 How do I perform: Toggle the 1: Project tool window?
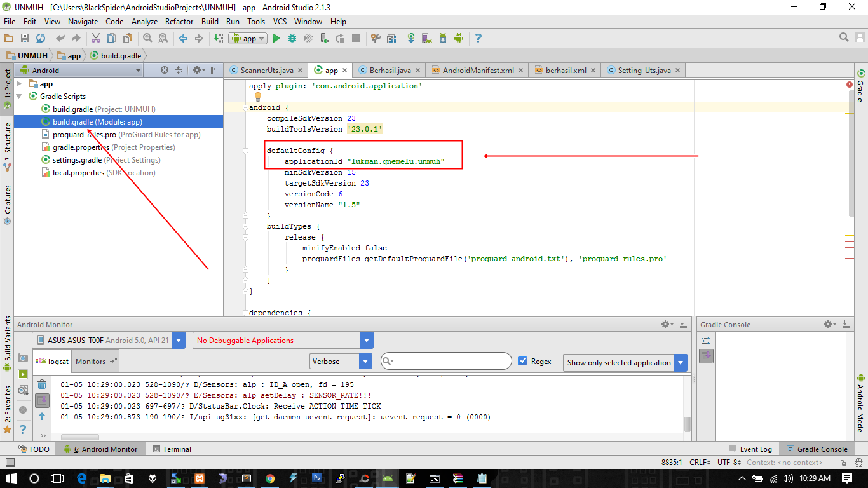pyautogui.click(x=7, y=89)
